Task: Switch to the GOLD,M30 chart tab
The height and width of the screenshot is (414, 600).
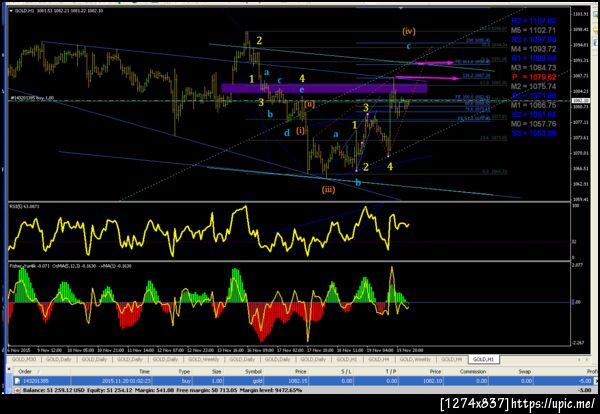Action: pyautogui.click(x=24, y=360)
